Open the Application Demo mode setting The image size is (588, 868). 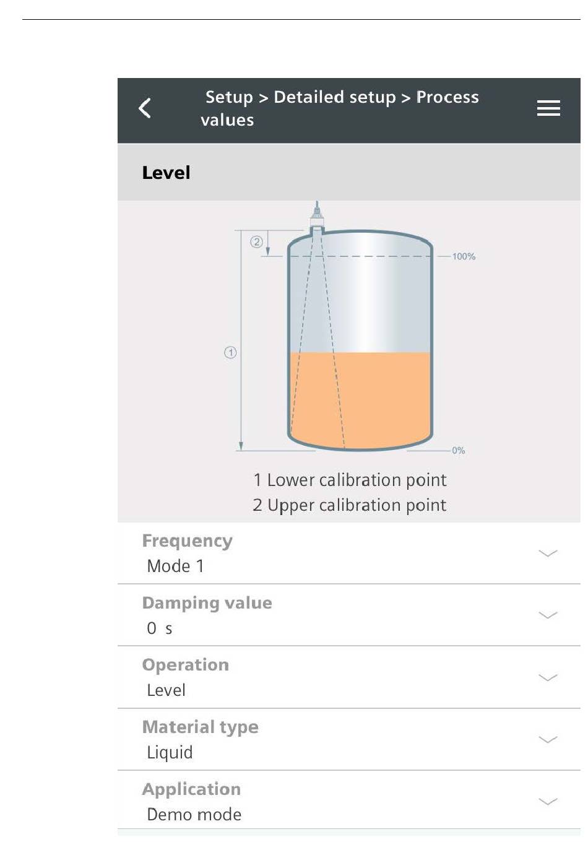349,801
